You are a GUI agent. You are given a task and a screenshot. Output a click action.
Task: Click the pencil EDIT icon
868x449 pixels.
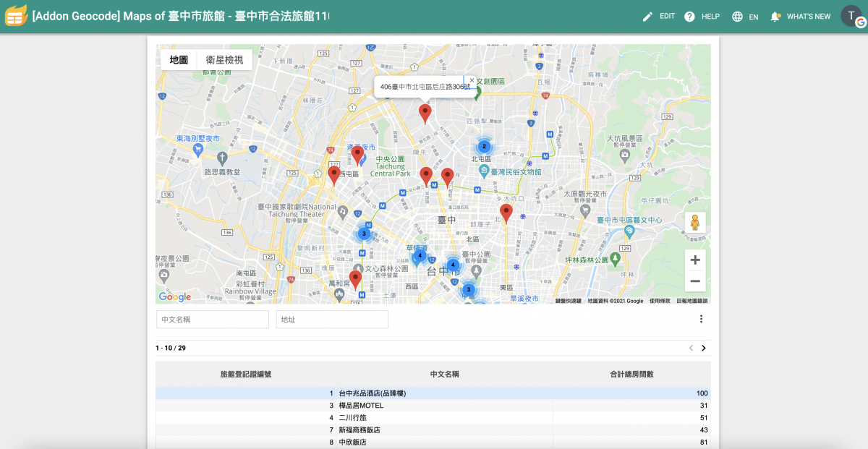point(647,16)
